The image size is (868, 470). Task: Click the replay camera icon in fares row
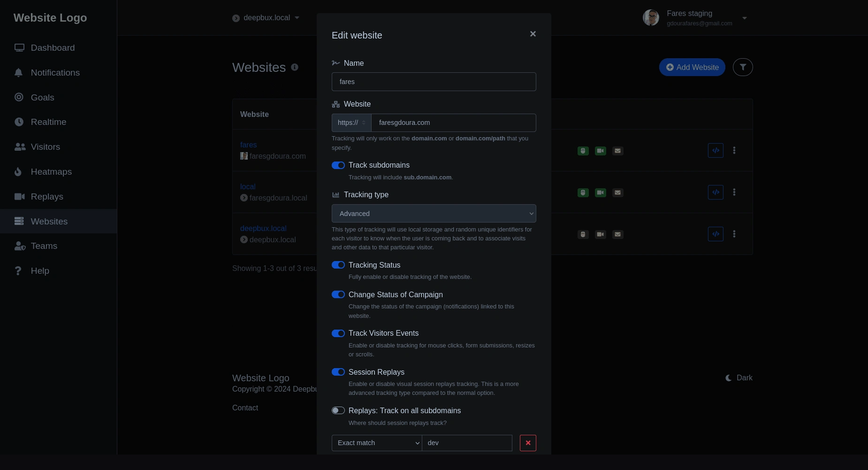(x=601, y=151)
